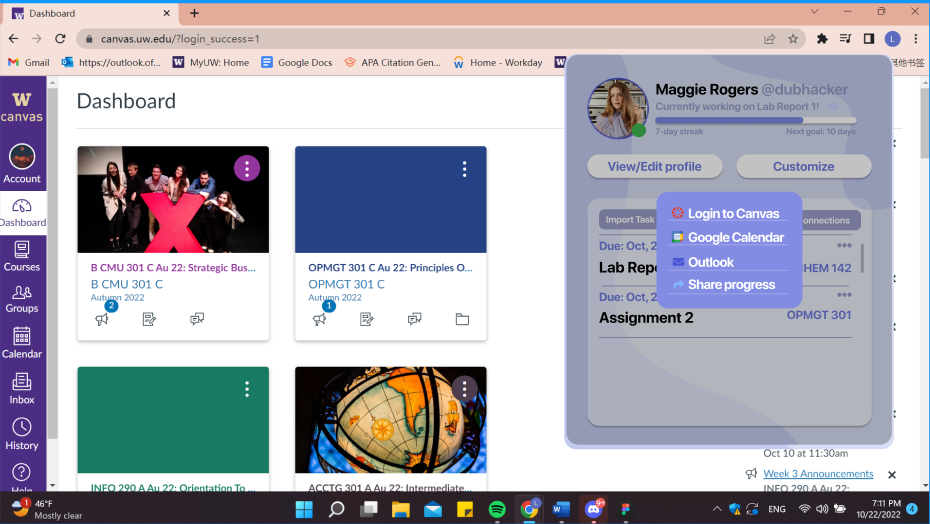The height and width of the screenshot is (524, 930).
Task: Open B CMU 301 C assignments icon
Action: 149,319
